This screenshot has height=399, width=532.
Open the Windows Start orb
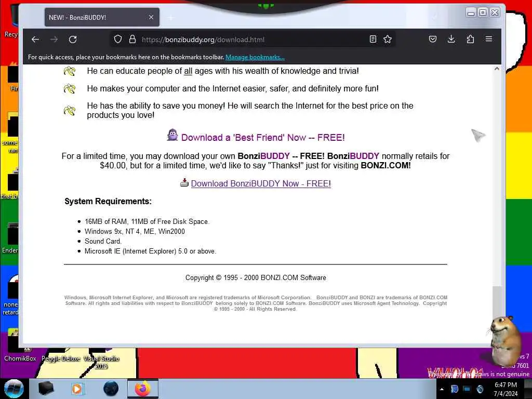[14, 389]
